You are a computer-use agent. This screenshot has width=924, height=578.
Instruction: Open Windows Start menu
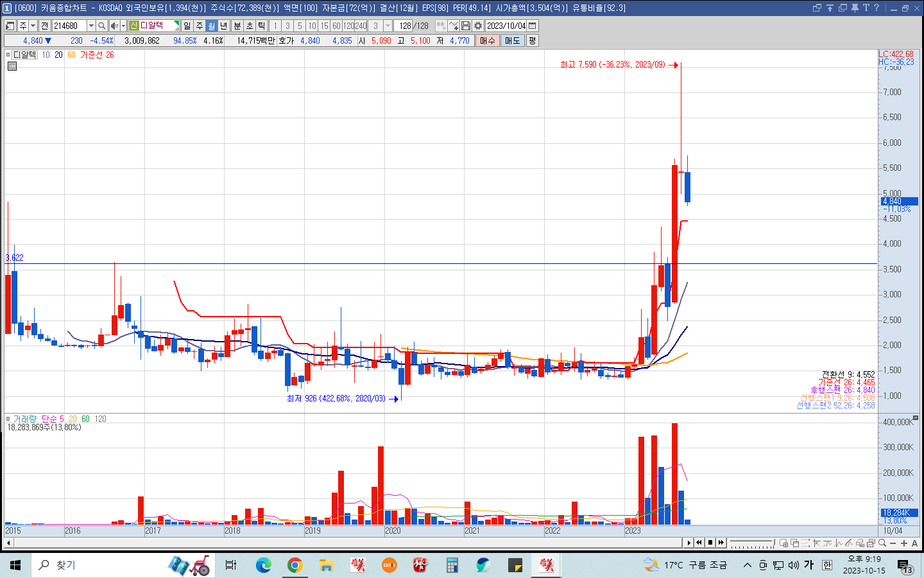(15, 565)
